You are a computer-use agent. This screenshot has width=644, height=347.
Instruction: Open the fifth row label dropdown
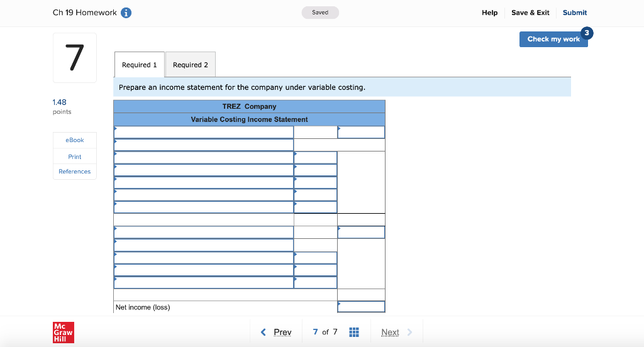point(204,182)
